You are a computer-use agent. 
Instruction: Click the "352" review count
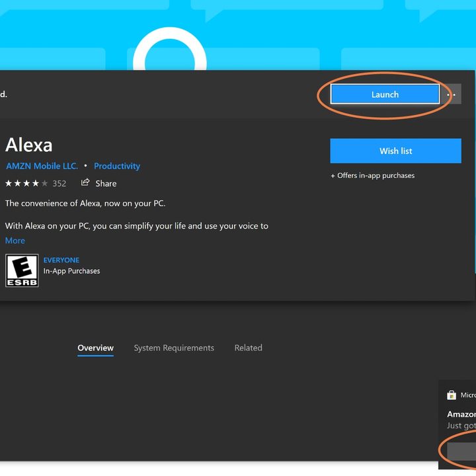[x=59, y=184]
